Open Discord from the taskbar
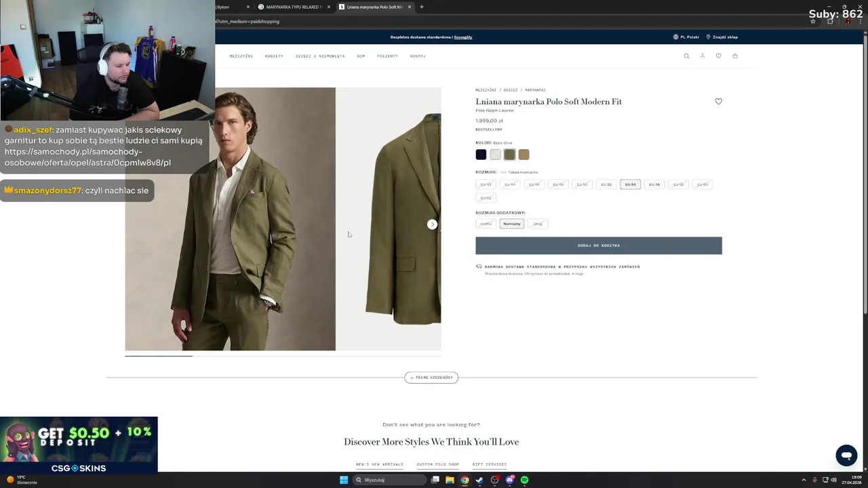This screenshot has width=868, height=488. tap(509, 480)
